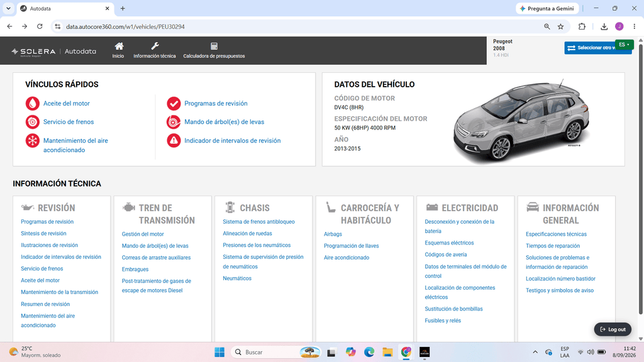Click the Programas de revisión checkmark icon
The image size is (644, 362).
pyautogui.click(x=174, y=104)
